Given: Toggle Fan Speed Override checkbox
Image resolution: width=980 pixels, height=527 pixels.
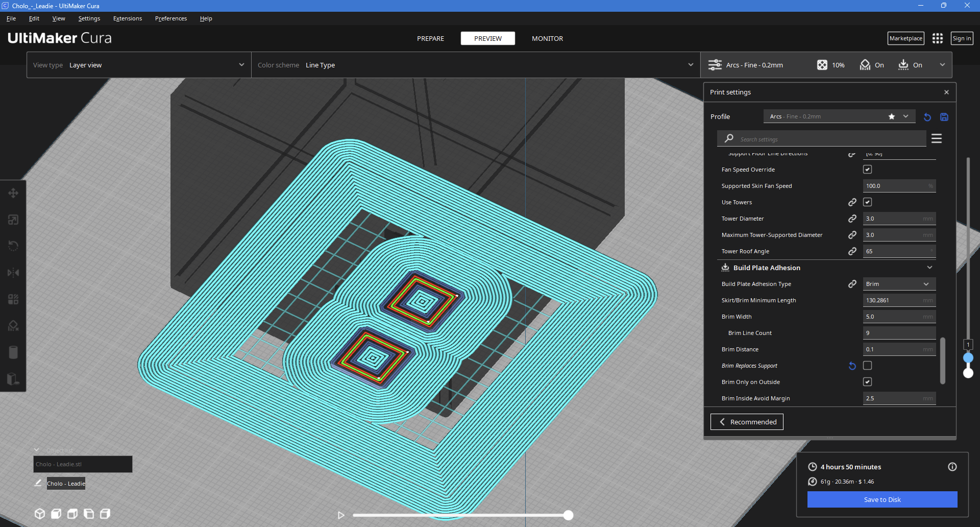Looking at the screenshot, I should tap(868, 170).
